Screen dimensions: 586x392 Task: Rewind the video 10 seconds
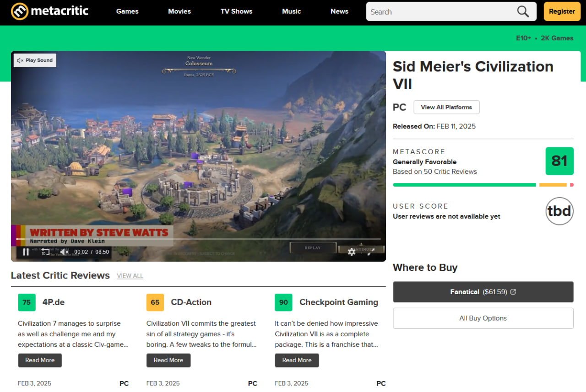45,252
